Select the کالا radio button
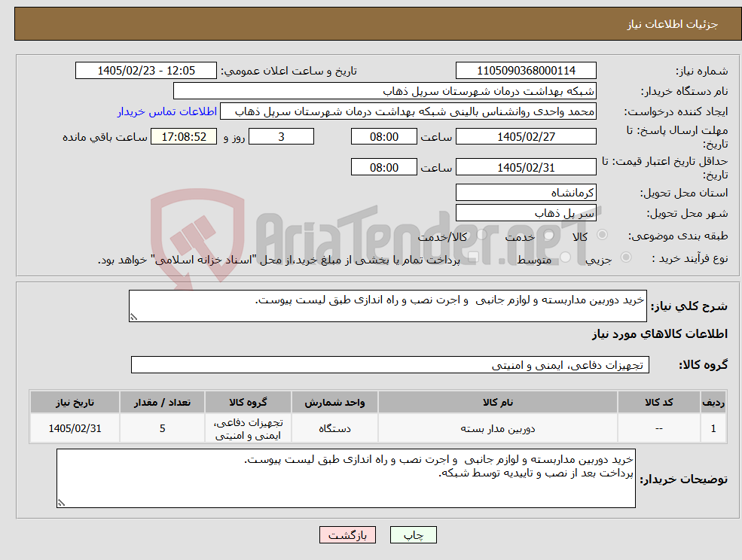This screenshot has width=742, height=560. [x=602, y=235]
